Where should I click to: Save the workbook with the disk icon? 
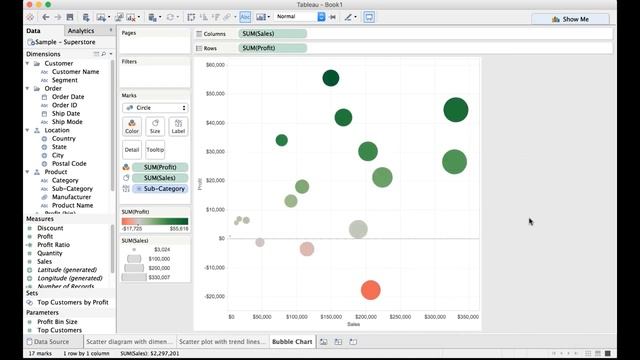click(70, 17)
